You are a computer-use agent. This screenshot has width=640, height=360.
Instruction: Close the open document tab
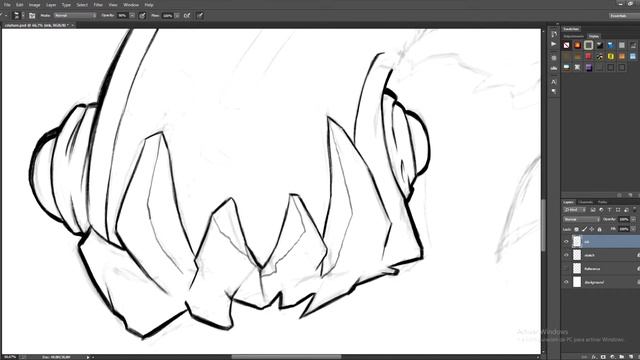[x=73, y=25]
